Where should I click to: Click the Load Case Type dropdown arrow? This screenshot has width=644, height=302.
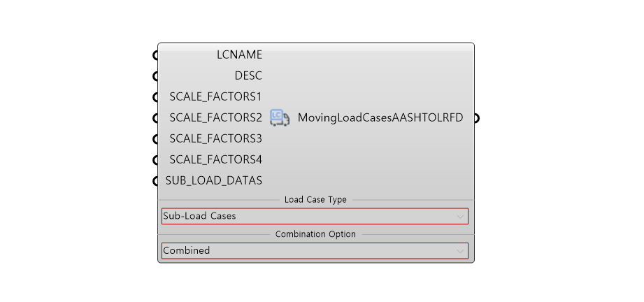(x=460, y=217)
